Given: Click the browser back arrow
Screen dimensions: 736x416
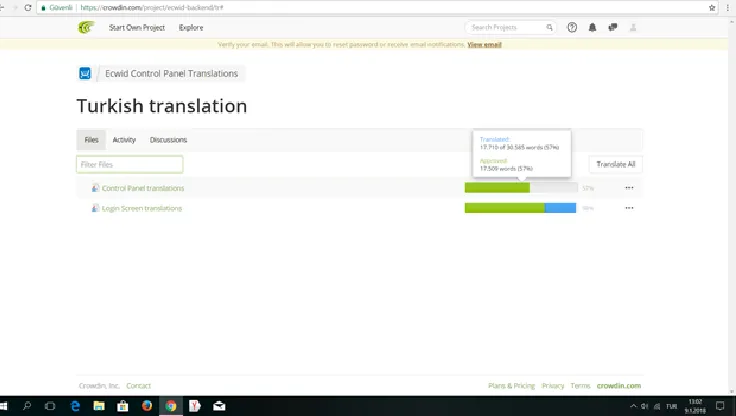Looking at the screenshot, I should tap(2, 8).
